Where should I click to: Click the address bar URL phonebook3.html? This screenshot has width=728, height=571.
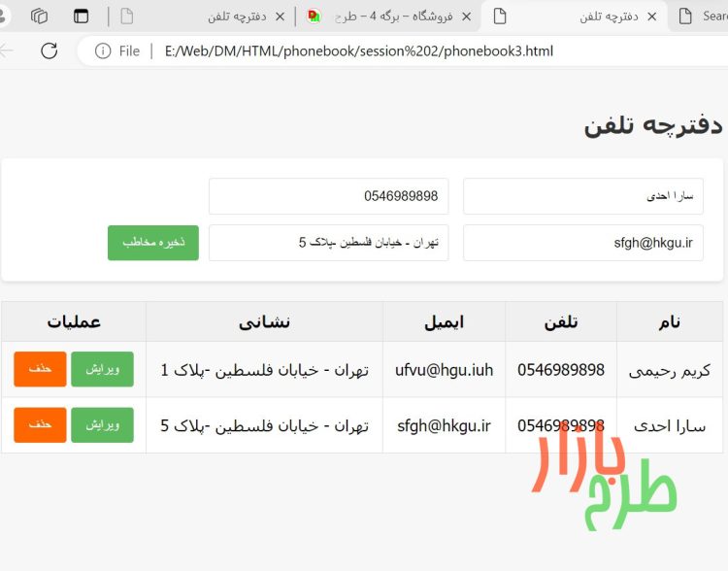[x=359, y=50]
